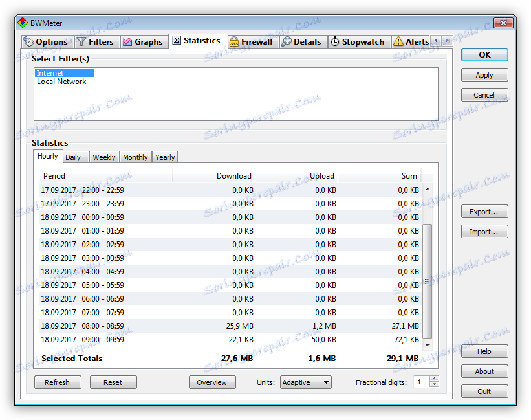Open the Alerts tab
531x420 pixels.
411,41
